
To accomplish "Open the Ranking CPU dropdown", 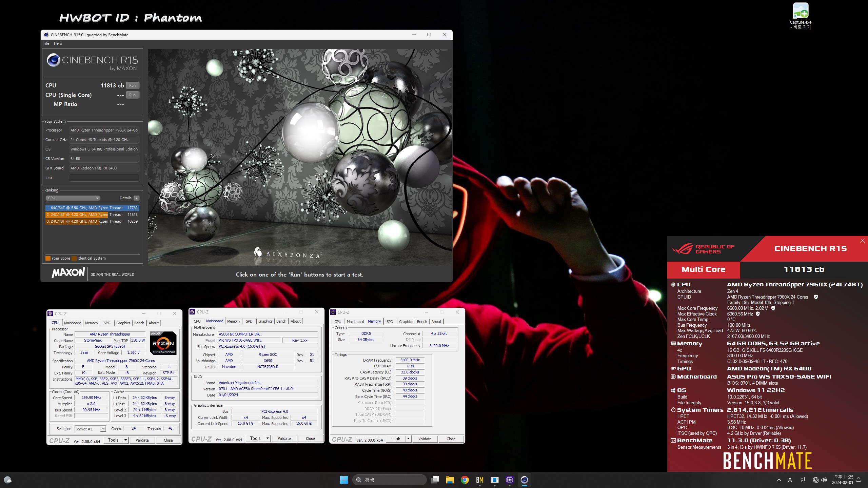I will coord(73,198).
